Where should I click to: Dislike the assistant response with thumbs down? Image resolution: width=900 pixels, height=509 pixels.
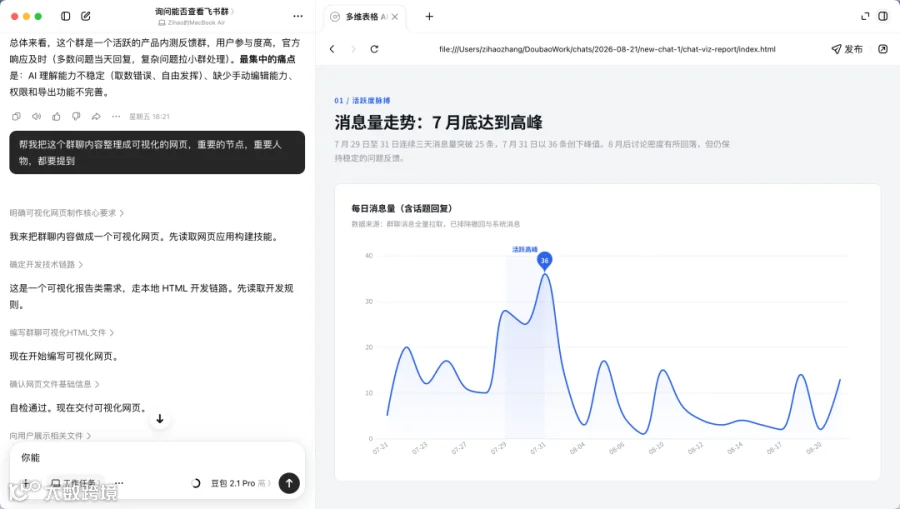tap(76, 116)
